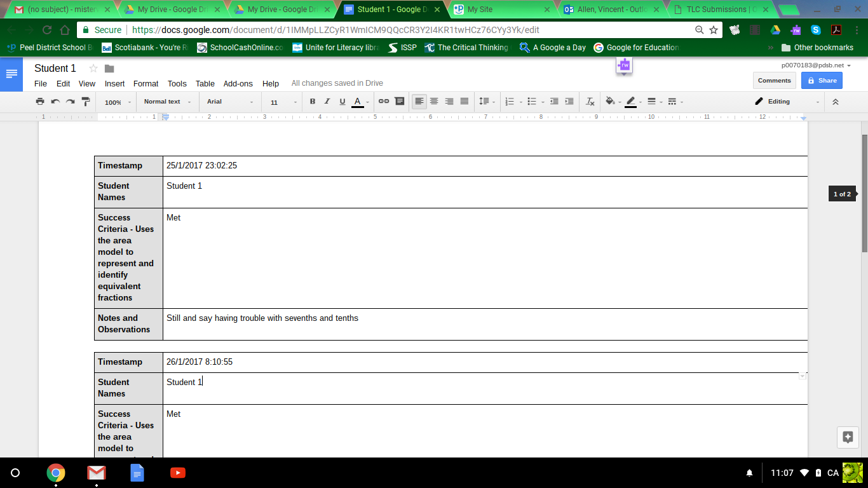This screenshot has width=868, height=488.
Task: Open the Normal text style dropdown
Action: click(166, 102)
